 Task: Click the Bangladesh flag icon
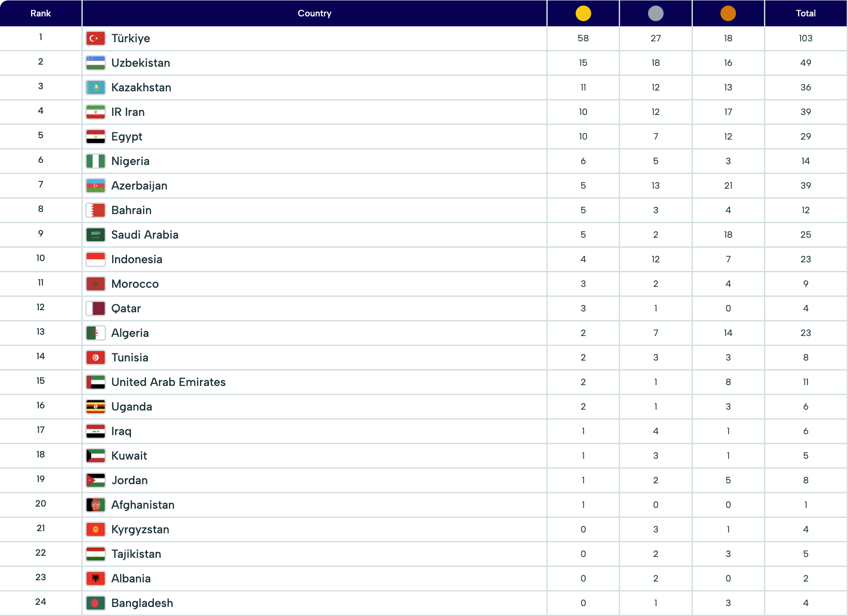coord(95,603)
